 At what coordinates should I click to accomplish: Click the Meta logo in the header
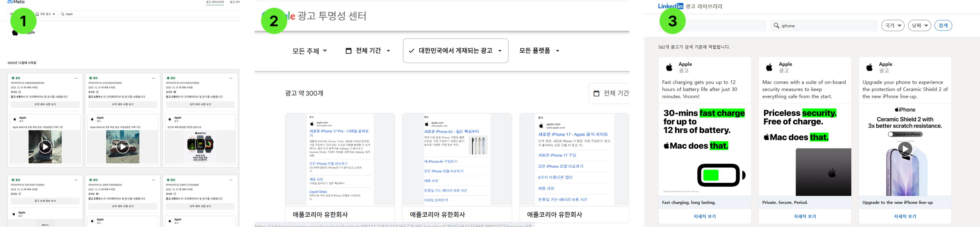coord(16,2)
